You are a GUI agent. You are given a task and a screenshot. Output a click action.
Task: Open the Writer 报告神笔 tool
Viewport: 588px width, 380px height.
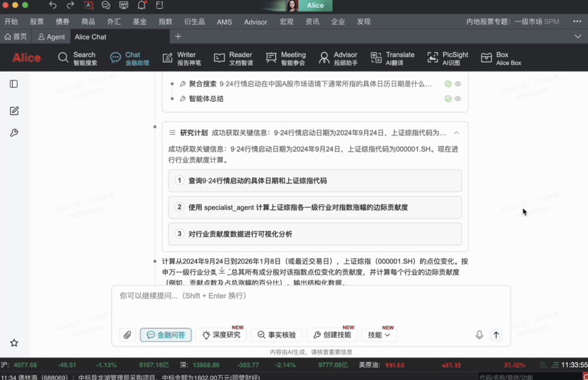coord(182,58)
